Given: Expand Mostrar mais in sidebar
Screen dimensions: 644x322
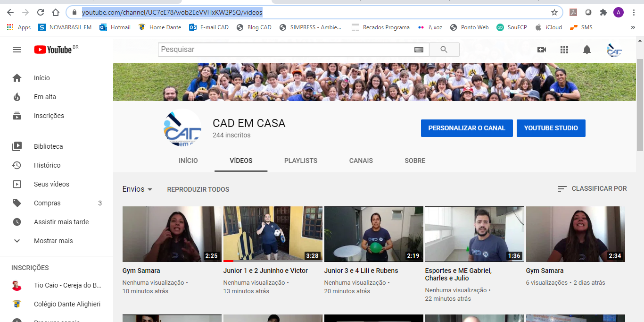Looking at the screenshot, I should click(x=57, y=241).
